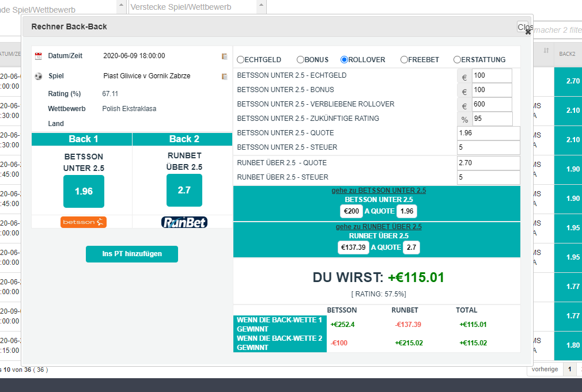Click the Runbet Über 2.5 Quote field
The image size is (582, 392).
(489, 163)
